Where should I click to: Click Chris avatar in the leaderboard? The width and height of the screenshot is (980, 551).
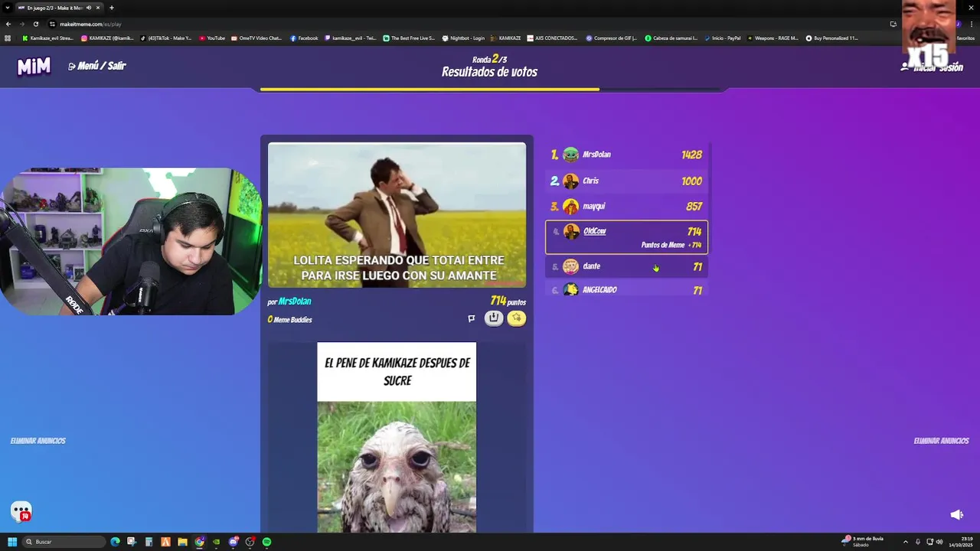coord(570,181)
